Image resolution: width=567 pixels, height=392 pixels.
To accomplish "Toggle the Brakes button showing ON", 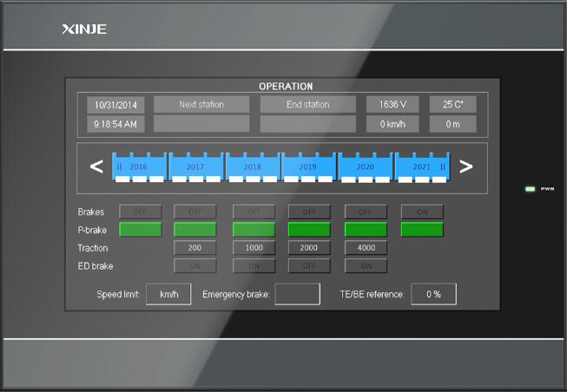I will [x=422, y=212].
